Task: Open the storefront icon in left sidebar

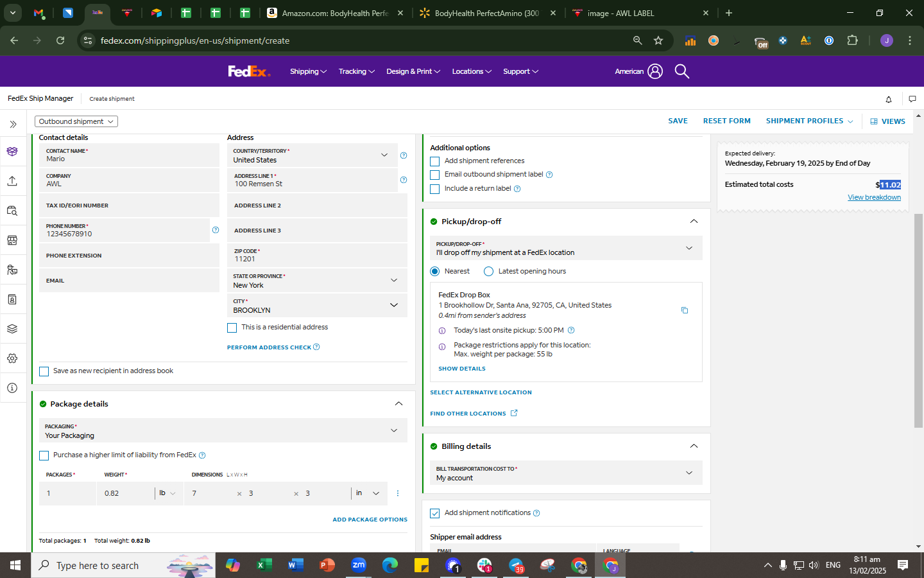Action: (12, 240)
